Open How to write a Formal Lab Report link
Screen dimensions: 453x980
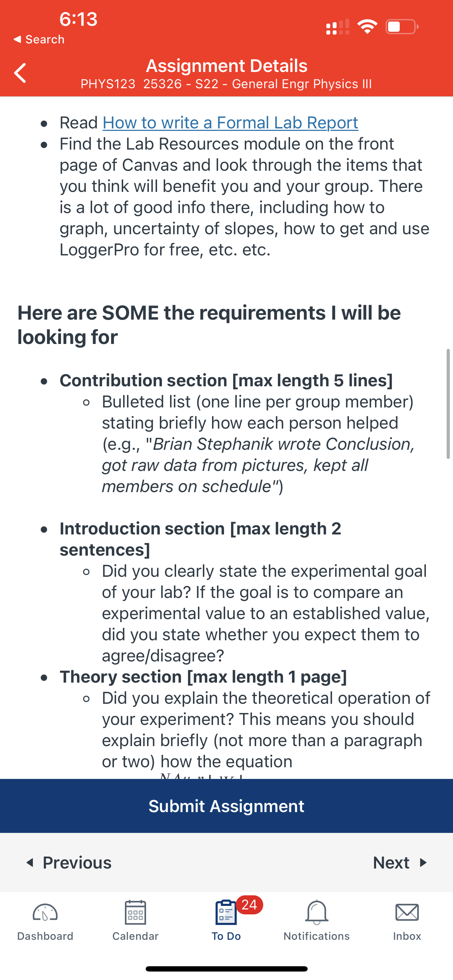[x=230, y=122]
